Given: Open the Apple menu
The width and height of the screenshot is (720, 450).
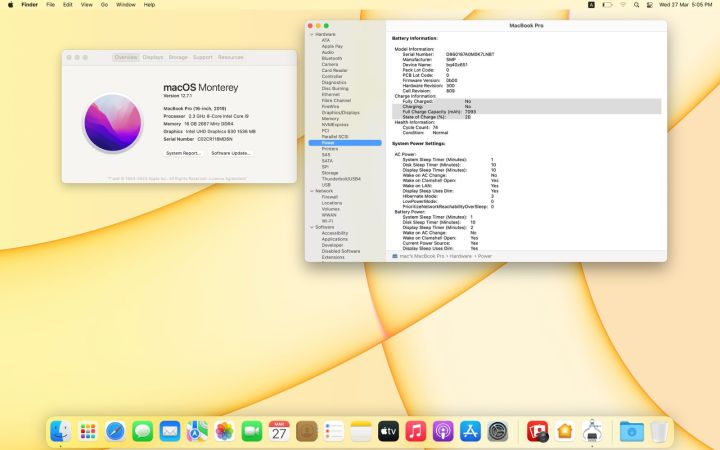Looking at the screenshot, I should tap(11, 5).
